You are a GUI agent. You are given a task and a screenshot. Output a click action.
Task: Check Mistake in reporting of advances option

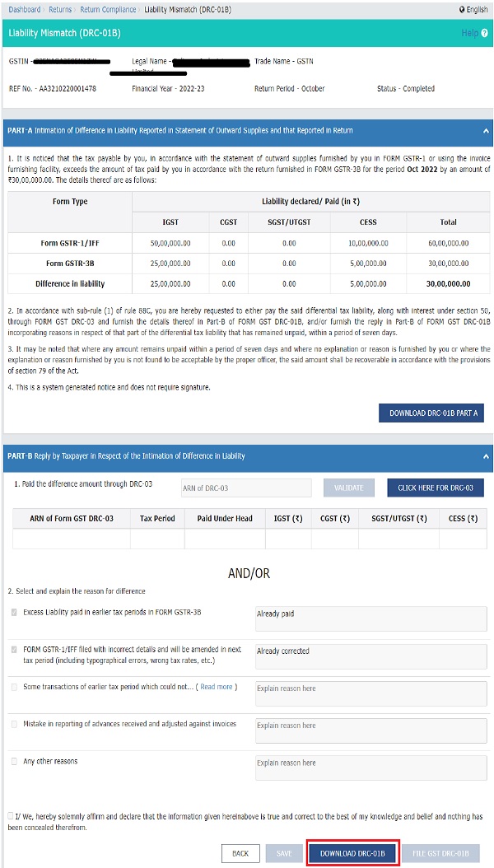tap(14, 724)
